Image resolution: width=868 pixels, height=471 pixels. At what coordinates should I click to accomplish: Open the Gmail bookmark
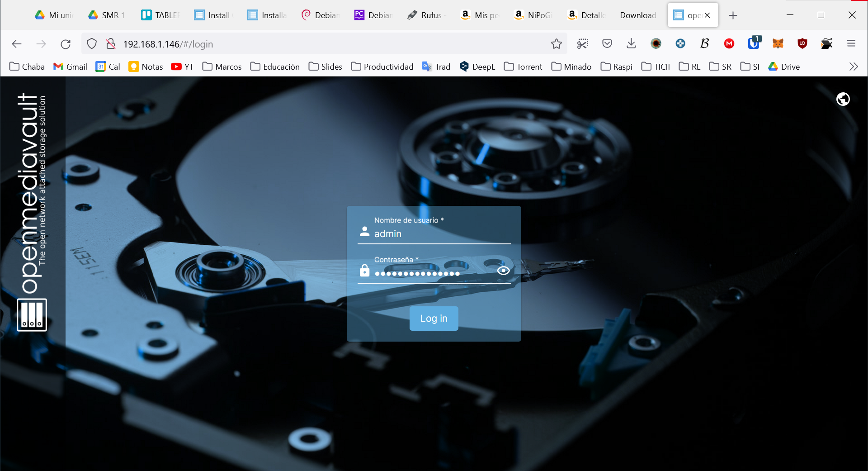[x=70, y=67]
